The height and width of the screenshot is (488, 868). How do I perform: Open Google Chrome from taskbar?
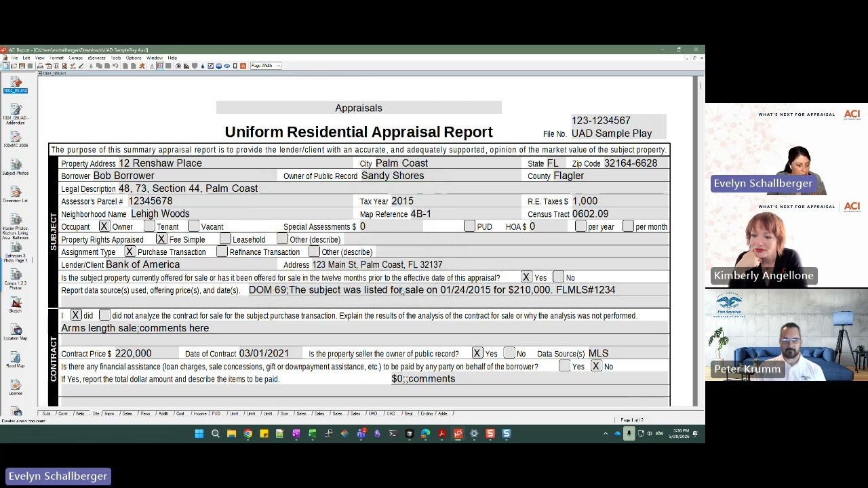tap(248, 434)
